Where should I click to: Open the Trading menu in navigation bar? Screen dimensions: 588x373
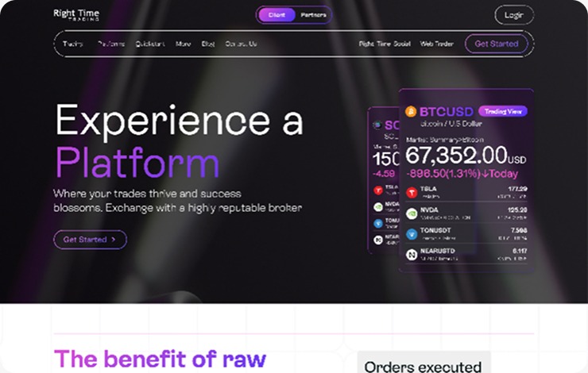[x=73, y=44]
